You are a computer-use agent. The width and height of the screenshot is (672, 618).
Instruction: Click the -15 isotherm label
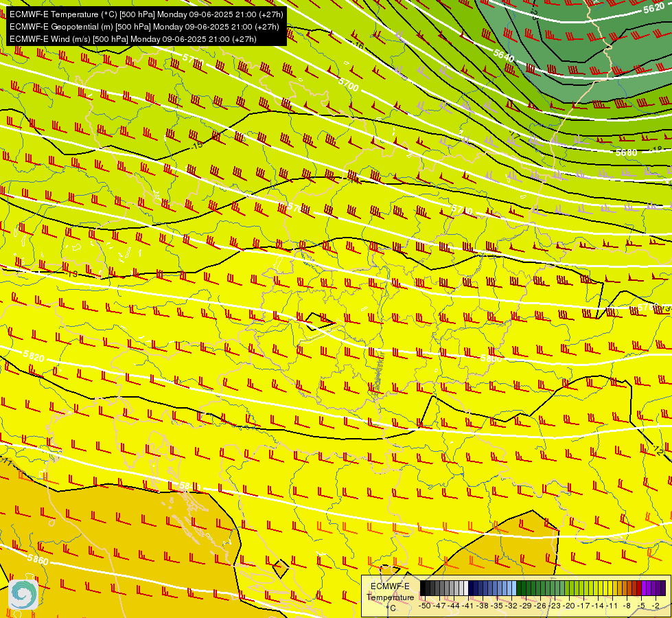point(197,146)
